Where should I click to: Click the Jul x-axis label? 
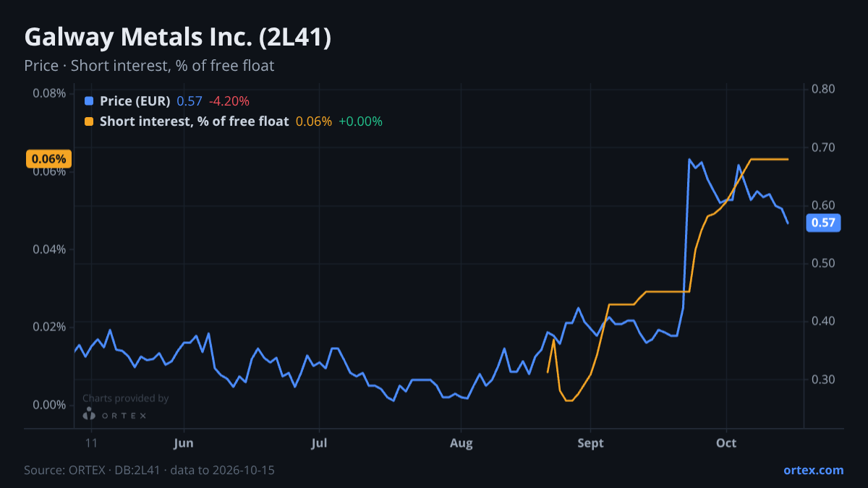click(319, 443)
